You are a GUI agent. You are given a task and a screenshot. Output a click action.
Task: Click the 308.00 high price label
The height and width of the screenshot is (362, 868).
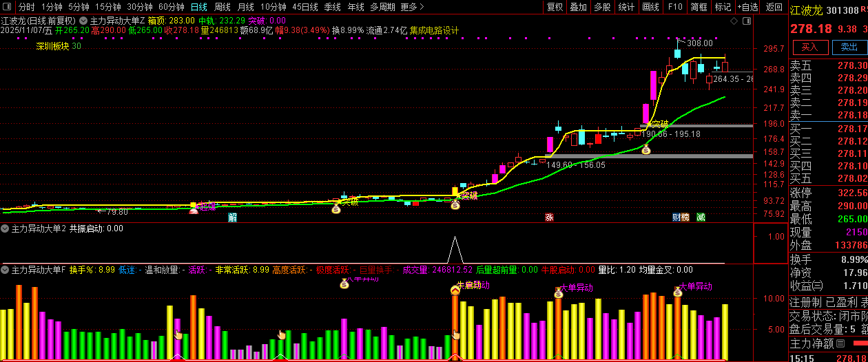699,43
